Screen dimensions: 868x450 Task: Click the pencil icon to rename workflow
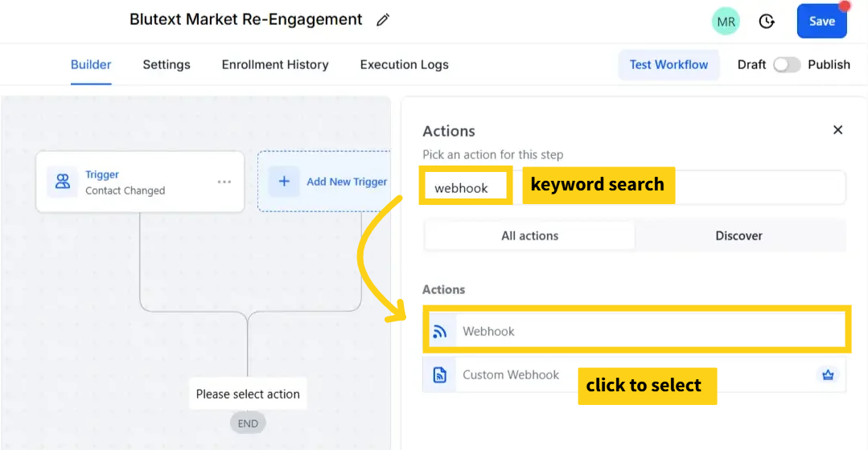coord(383,20)
